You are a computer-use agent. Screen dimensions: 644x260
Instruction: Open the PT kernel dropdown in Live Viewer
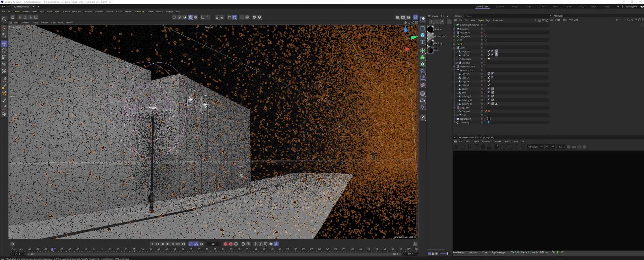(x=549, y=147)
